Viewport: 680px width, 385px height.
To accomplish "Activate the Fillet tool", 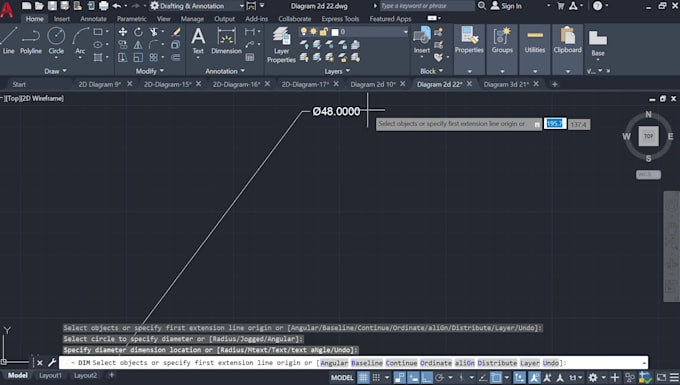I will pyautogui.click(x=154, y=44).
